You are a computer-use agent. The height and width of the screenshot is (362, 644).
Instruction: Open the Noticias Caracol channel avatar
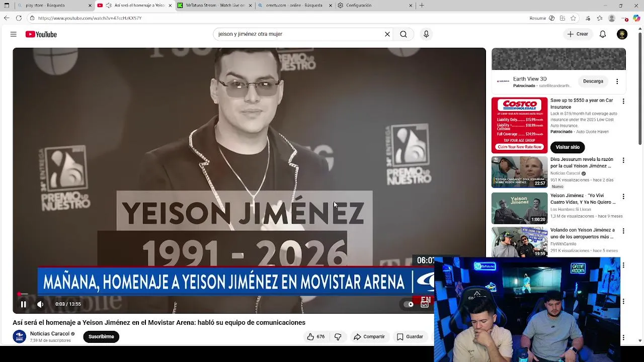click(x=19, y=337)
